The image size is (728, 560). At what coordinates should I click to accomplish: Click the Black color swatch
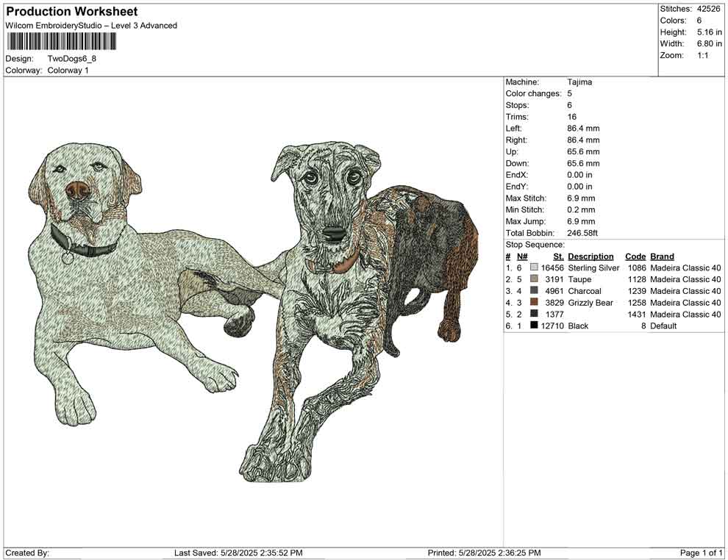click(x=534, y=326)
